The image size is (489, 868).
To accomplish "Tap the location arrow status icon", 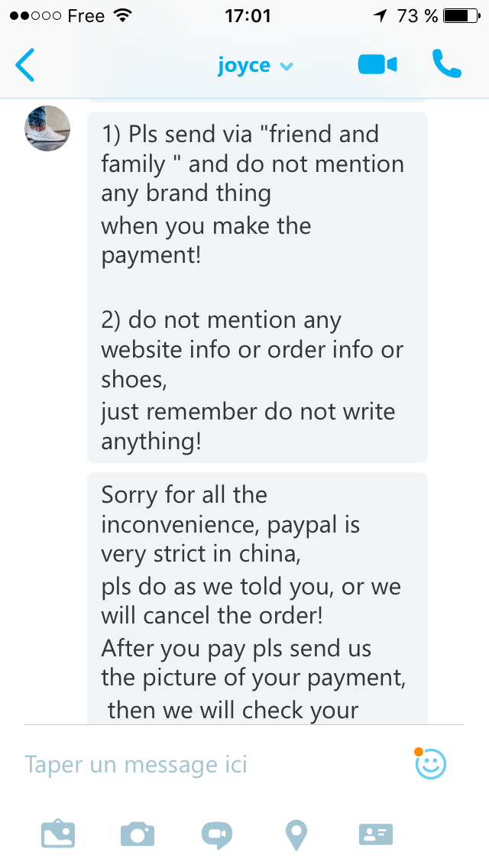I will point(380,15).
